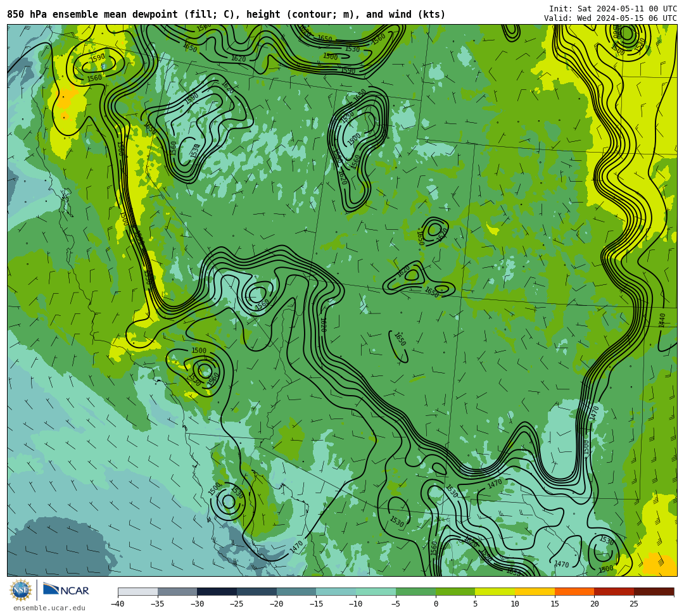
Task: Click the -40 colorbar tick label
Action: tap(118, 604)
